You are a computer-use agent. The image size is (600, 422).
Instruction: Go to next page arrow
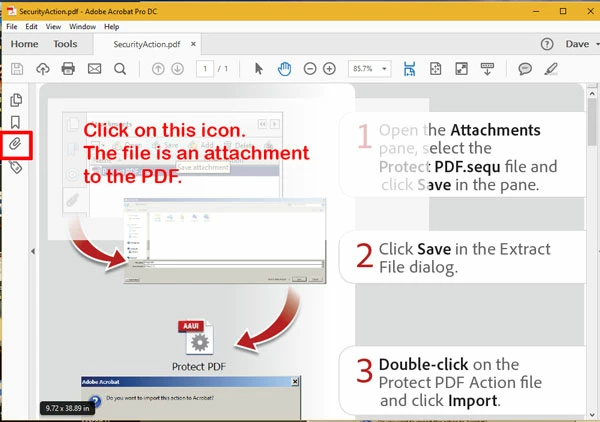(x=177, y=69)
